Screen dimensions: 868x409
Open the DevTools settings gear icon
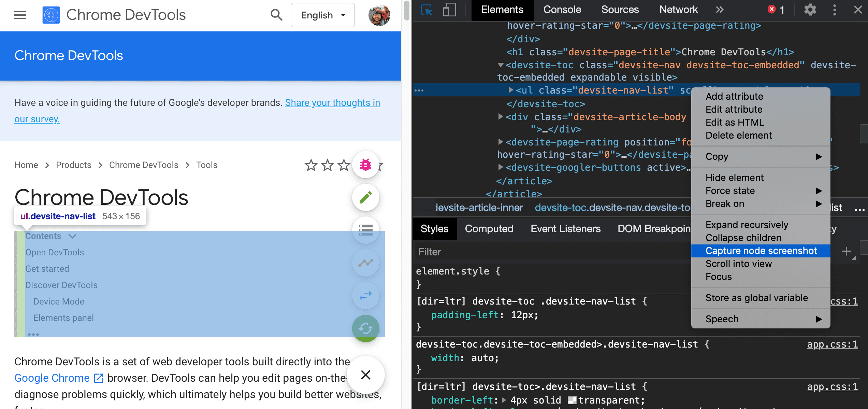809,10
